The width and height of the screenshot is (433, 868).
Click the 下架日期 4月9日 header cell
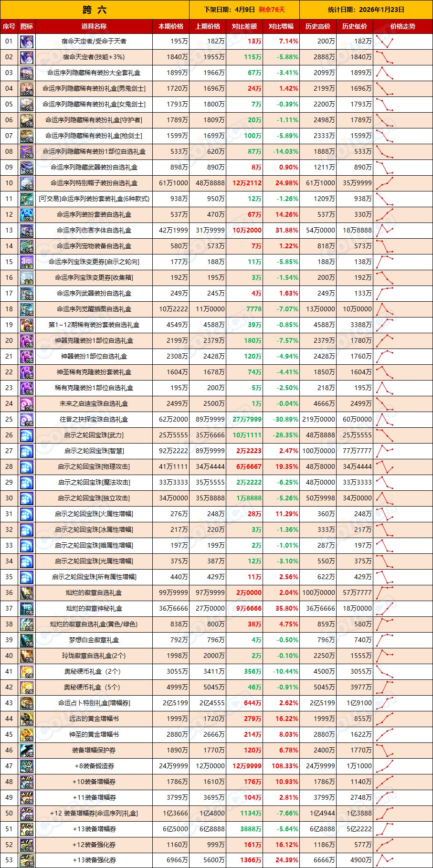coord(244,10)
